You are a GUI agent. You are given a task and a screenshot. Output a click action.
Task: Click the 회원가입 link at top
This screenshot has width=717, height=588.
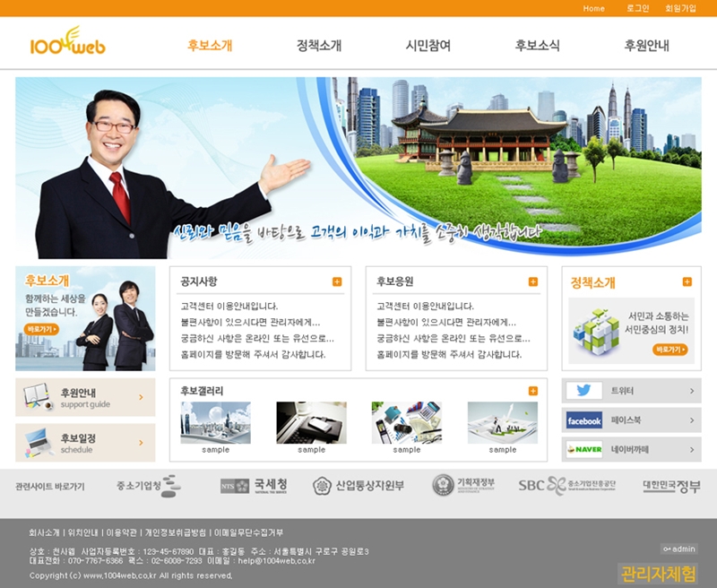(x=680, y=8)
